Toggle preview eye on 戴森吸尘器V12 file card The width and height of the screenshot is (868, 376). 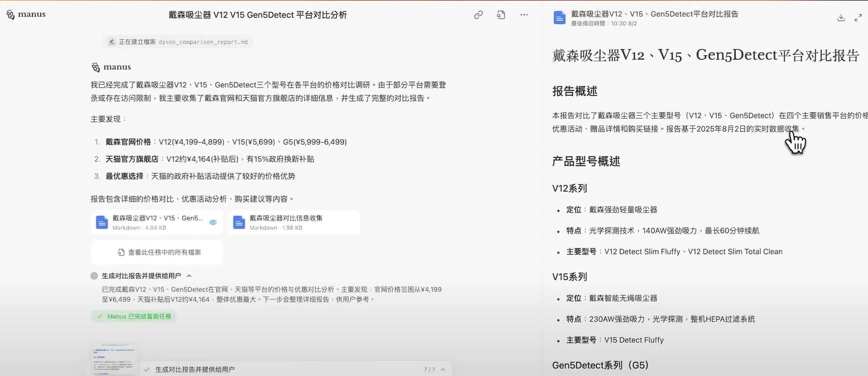213,222
